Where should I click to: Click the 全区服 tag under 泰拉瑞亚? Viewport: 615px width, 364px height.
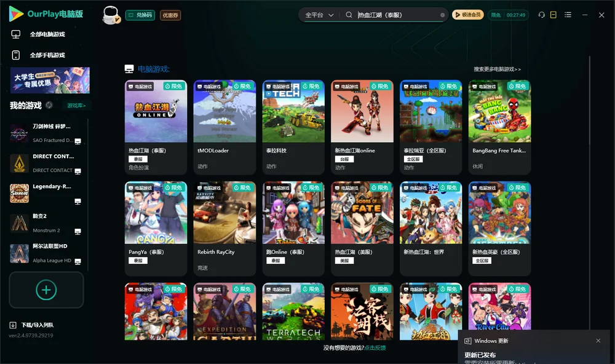[x=413, y=159]
